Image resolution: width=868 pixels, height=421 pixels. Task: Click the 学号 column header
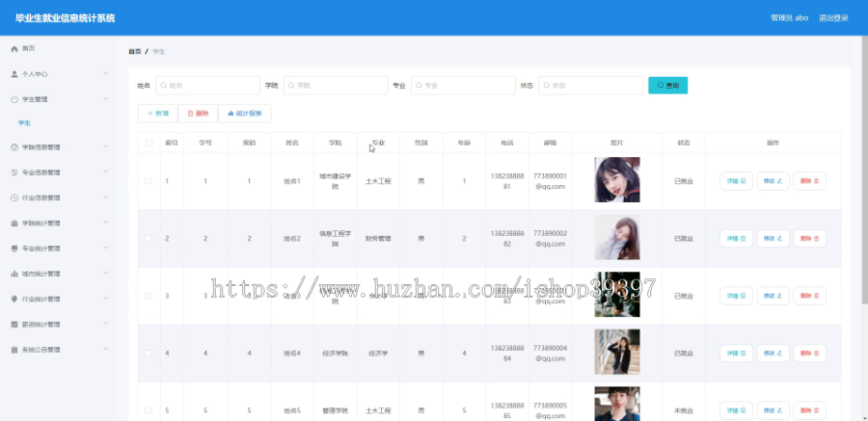205,143
